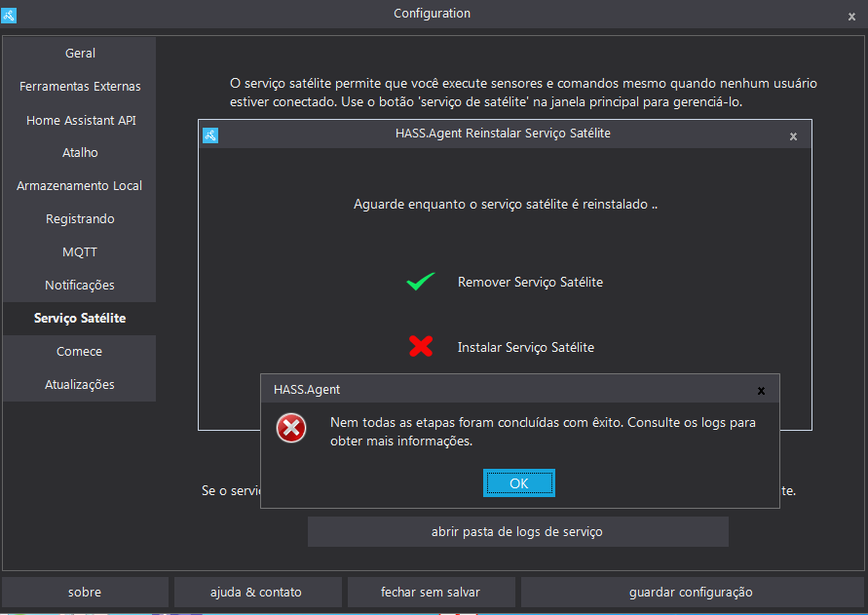This screenshot has width=868, height=615.
Task: Open the Notificações section
Action: [79, 285]
